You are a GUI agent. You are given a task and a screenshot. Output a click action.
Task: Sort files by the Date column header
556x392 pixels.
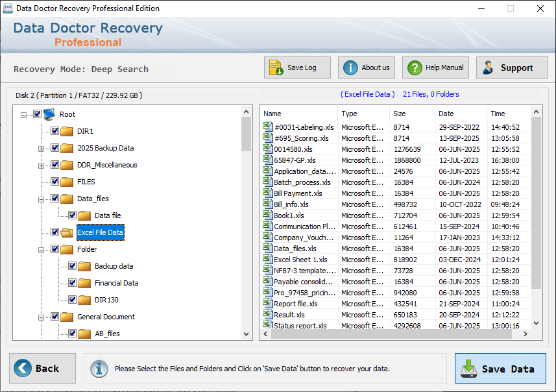pyautogui.click(x=461, y=114)
